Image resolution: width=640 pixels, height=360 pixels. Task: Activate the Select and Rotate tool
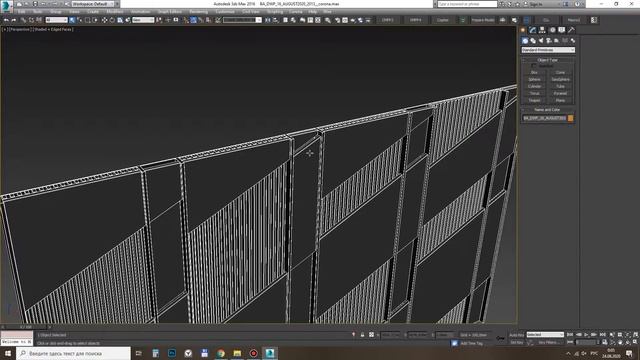click(x=112, y=20)
